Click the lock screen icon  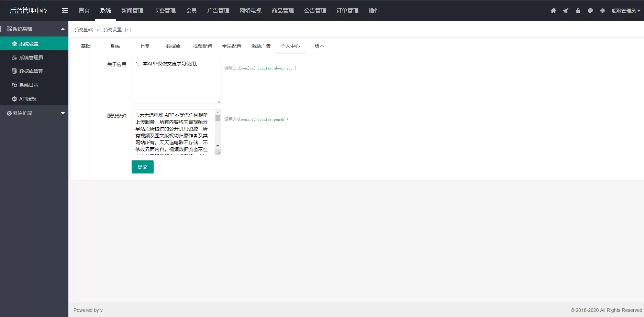pos(578,11)
